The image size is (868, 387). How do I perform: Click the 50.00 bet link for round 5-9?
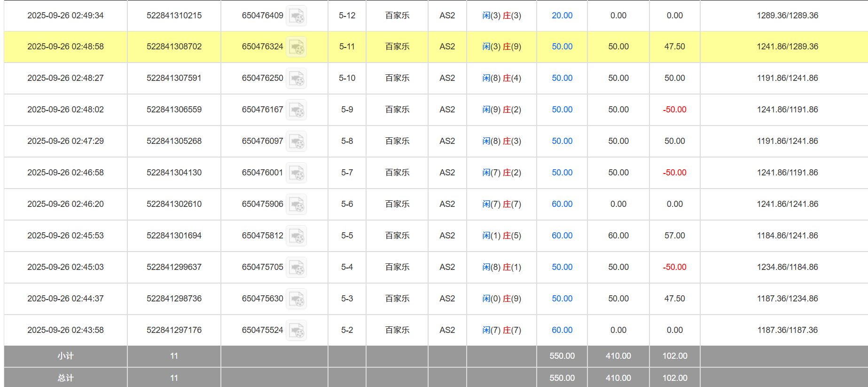pos(562,110)
